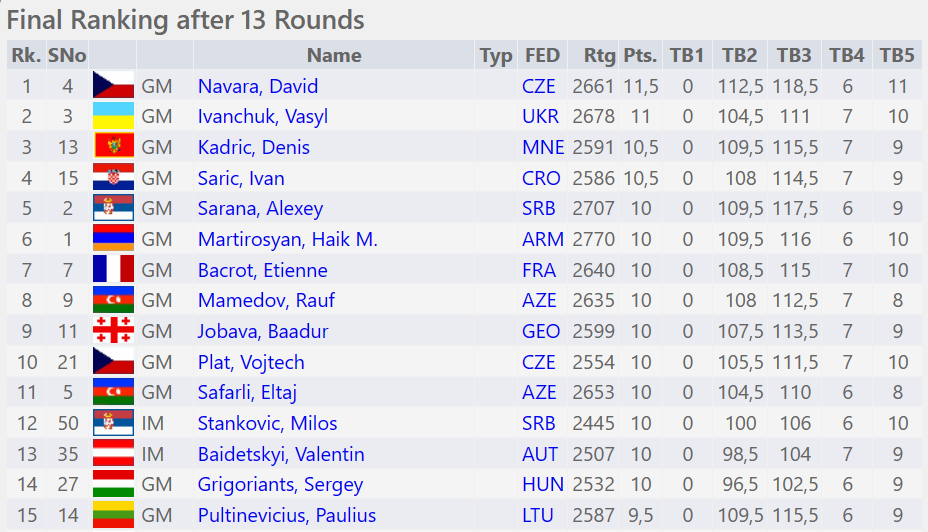Click the Ukrainian flag beside Ivanchuk
Image resolution: width=928 pixels, height=532 pixels.
click(x=113, y=116)
